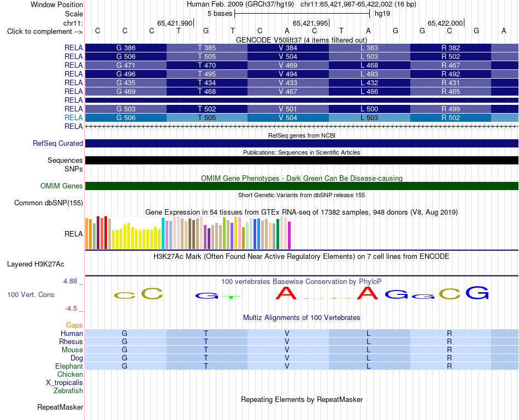Click codon cell 'L 500'
The width and height of the screenshot is (519, 420).
[369, 109]
